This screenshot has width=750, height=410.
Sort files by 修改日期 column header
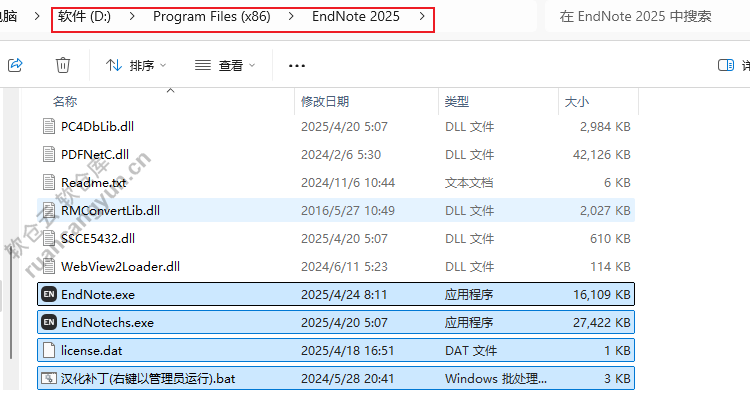click(325, 102)
